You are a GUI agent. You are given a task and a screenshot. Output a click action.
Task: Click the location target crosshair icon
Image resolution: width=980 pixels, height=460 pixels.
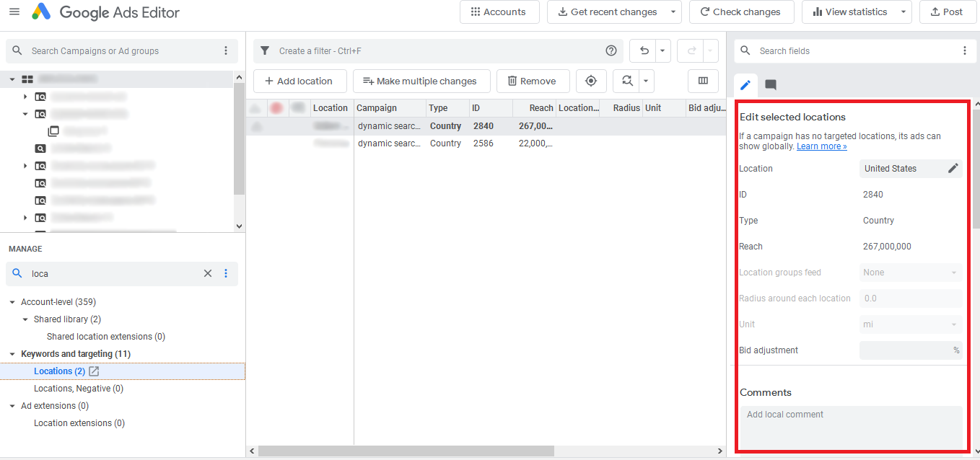click(591, 81)
